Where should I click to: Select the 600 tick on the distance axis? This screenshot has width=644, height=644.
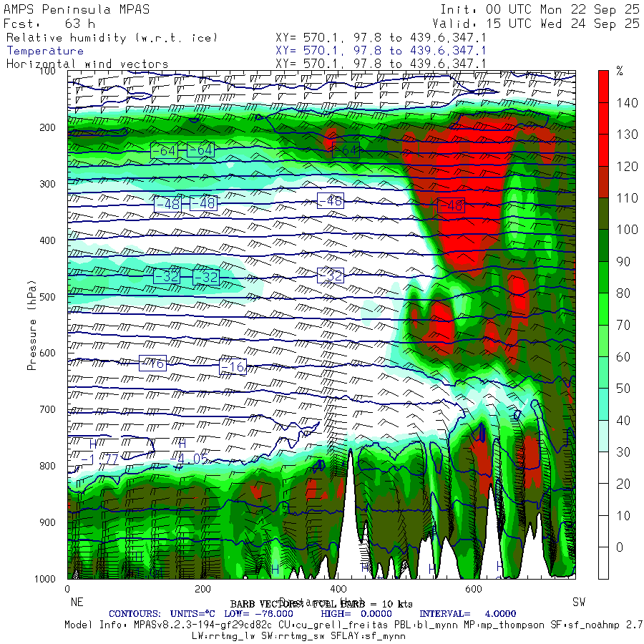[x=474, y=589]
